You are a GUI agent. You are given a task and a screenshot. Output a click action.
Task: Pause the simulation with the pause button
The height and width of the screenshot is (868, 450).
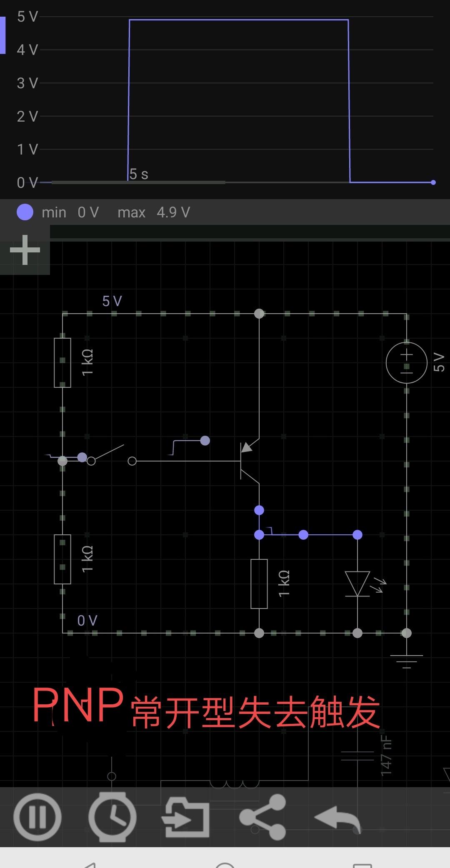[37, 817]
